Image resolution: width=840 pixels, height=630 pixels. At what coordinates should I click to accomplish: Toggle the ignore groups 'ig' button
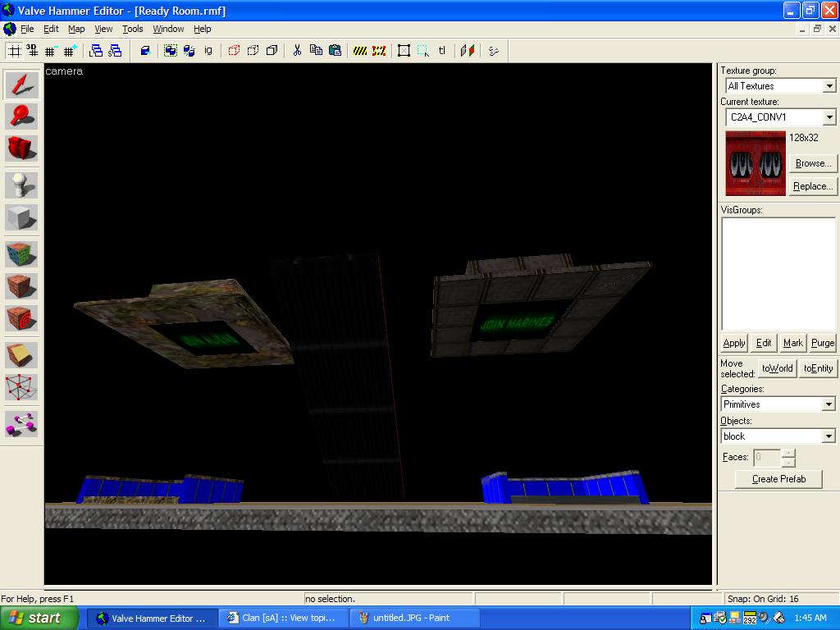pos(208,51)
